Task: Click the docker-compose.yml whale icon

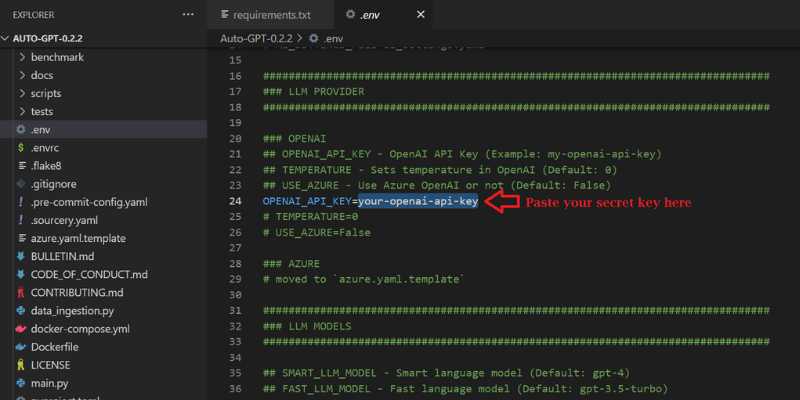Action: click(21, 329)
